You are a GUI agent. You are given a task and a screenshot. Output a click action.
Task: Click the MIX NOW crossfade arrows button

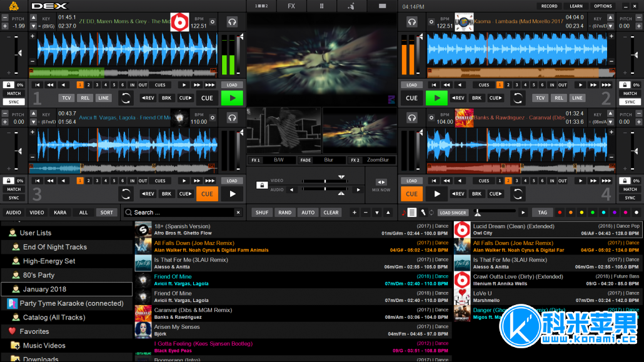(x=381, y=182)
